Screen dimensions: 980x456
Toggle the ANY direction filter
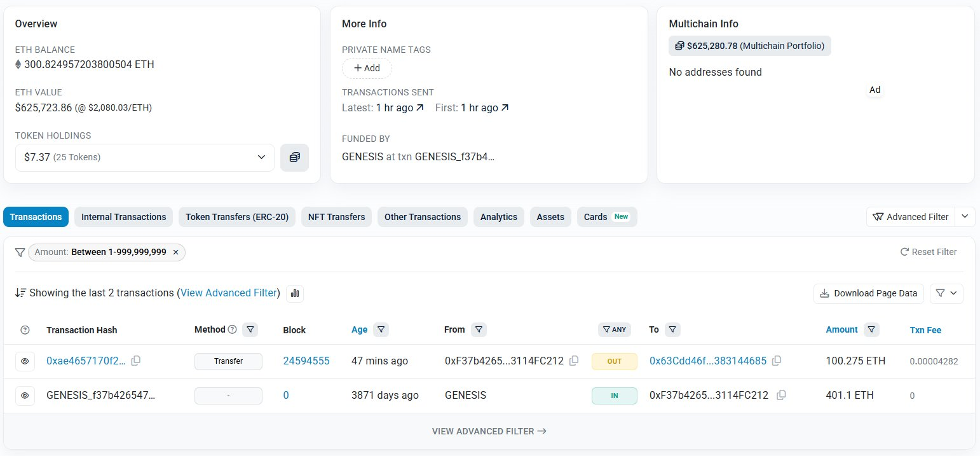[613, 329]
